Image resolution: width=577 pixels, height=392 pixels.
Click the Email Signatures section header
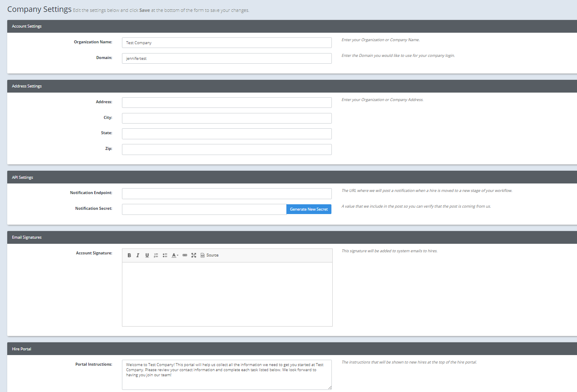point(292,237)
